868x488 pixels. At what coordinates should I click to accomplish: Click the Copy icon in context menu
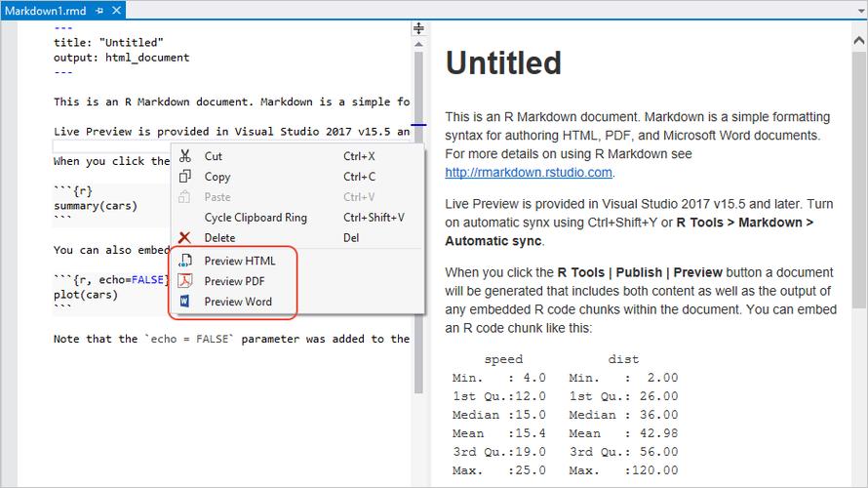184,177
